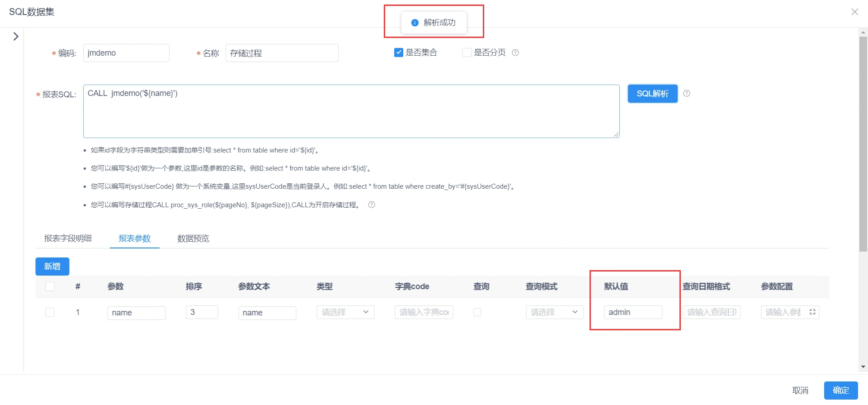Tick the 查询 checkbox in the name row
Viewport: 868px width, 405px height.
(x=477, y=312)
